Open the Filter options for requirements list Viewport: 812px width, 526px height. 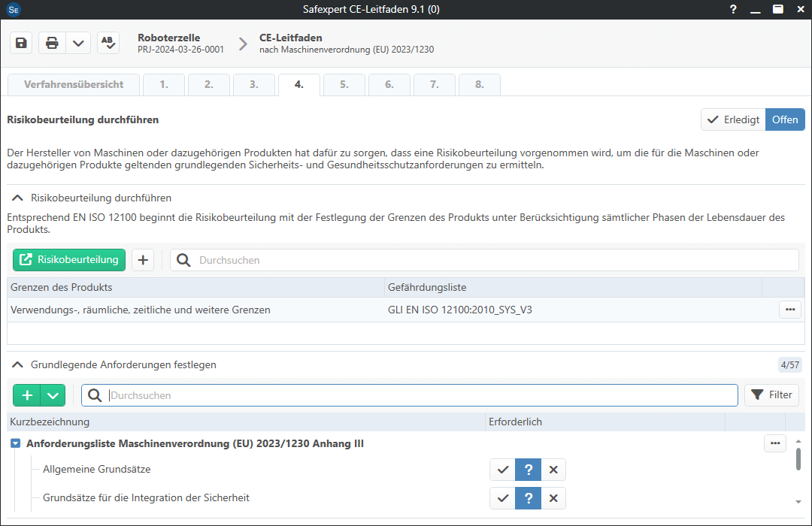[x=771, y=394]
